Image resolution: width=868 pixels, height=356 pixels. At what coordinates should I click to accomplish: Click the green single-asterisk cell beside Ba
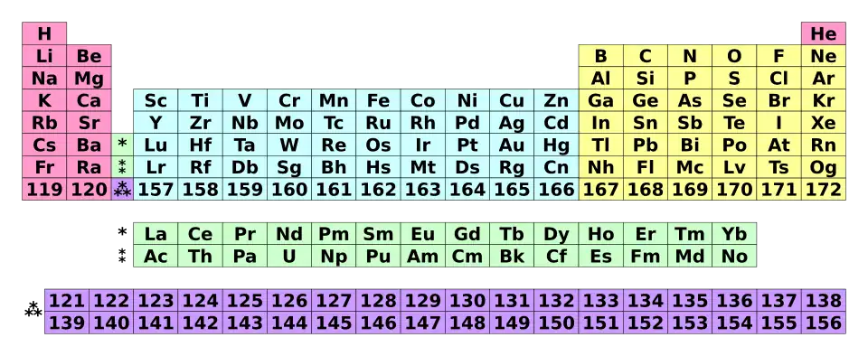[x=122, y=145]
